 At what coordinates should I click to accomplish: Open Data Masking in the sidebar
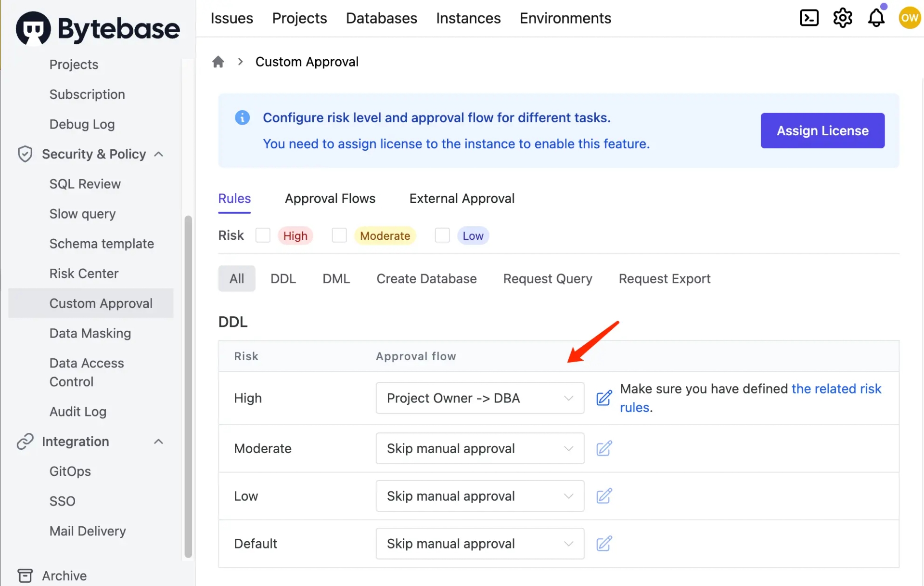coord(90,333)
